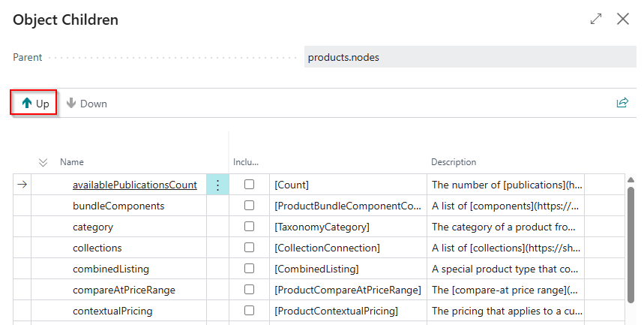Open the availablePublicationsCount link
The image size is (644, 325).
click(135, 185)
